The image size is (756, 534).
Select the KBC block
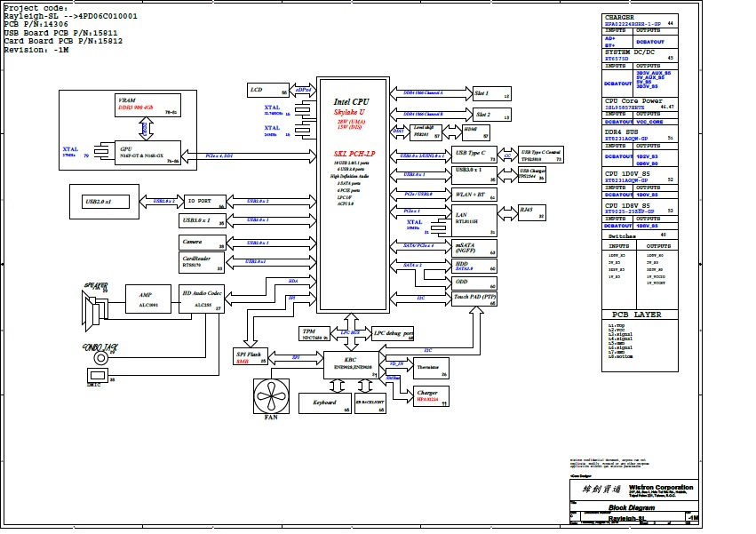[351, 365]
